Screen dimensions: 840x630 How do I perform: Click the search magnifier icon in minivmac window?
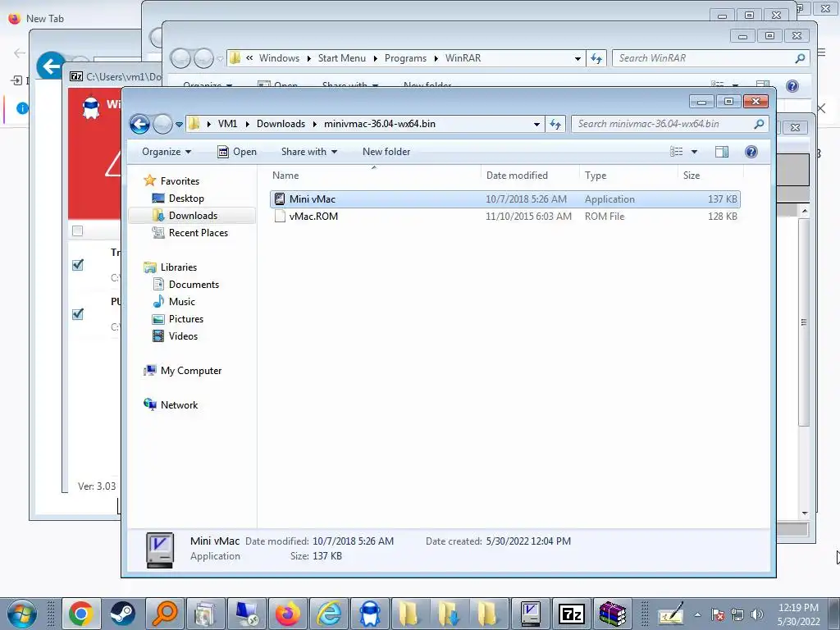coord(759,125)
